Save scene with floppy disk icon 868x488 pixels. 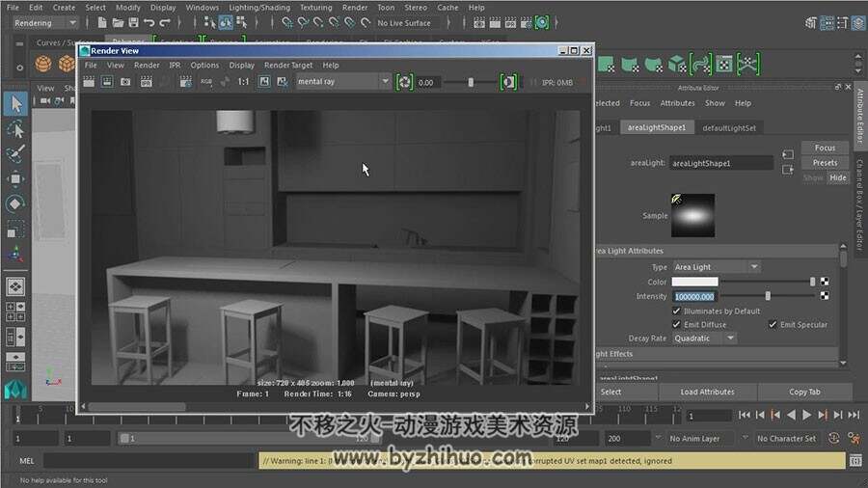click(133, 23)
